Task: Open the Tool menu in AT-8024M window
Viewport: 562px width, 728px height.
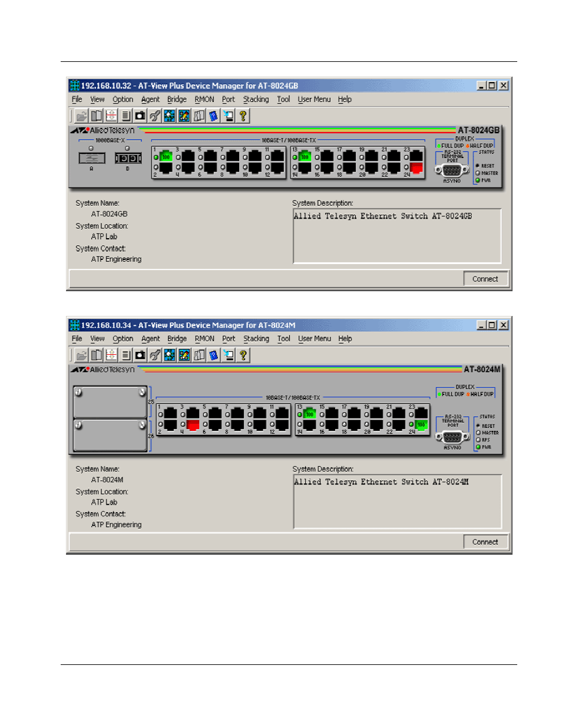Action: (x=284, y=339)
